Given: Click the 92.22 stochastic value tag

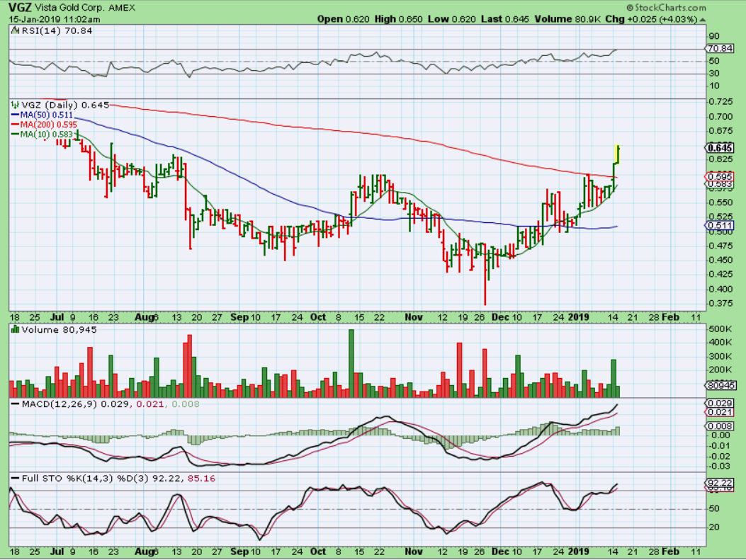Looking at the screenshot, I should click(719, 483).
